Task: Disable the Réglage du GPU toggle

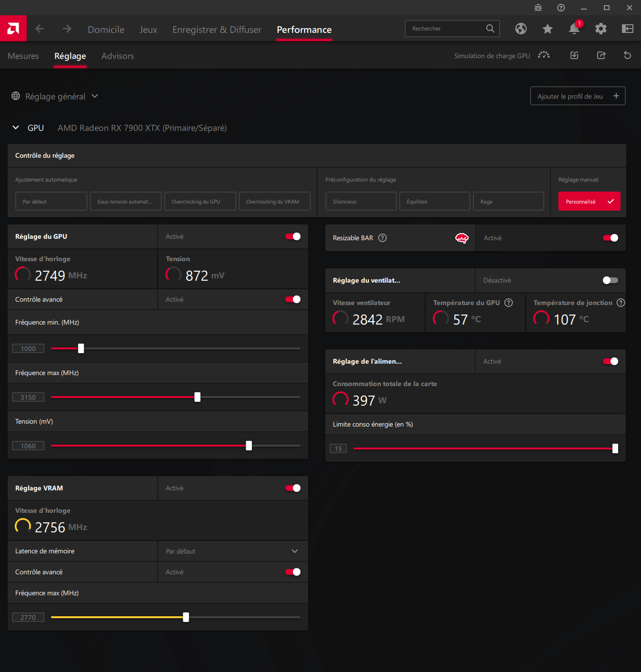Action: click(x=293, y=236)
